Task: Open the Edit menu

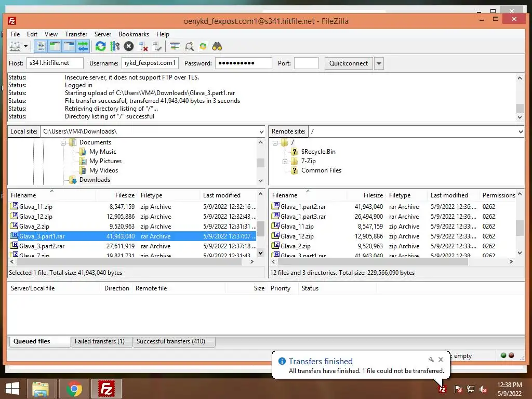Action: click(32, 34)
